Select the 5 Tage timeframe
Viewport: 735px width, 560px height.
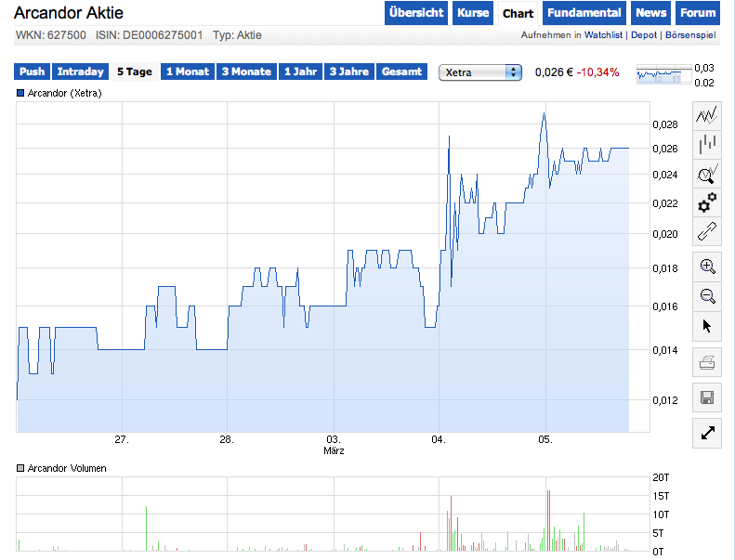coord(135,72)
